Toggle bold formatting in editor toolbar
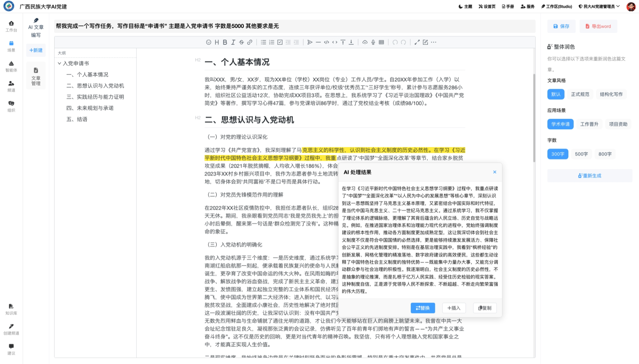Viewport: 639px width, 364px height. (x=225, y=42)
